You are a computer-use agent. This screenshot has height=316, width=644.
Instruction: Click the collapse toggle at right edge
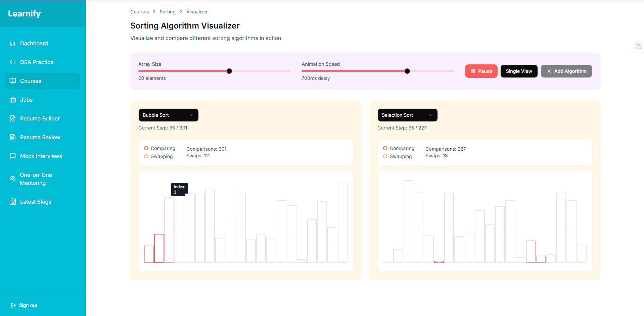coord(638,45)
